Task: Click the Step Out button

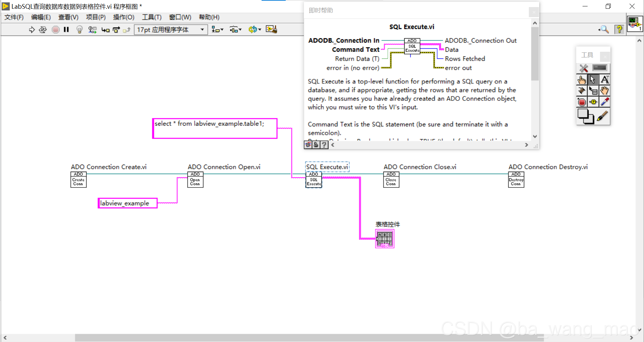Action: (x=127, y=30)
